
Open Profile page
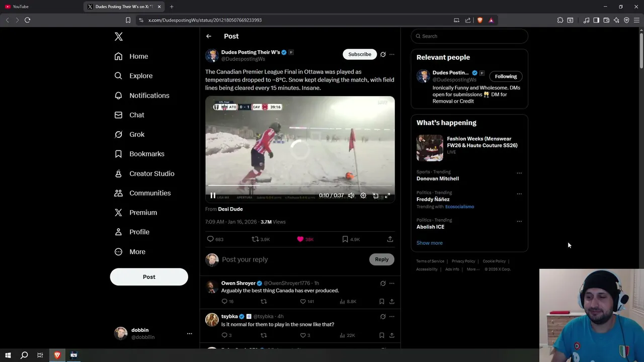[x=131, y=232]
